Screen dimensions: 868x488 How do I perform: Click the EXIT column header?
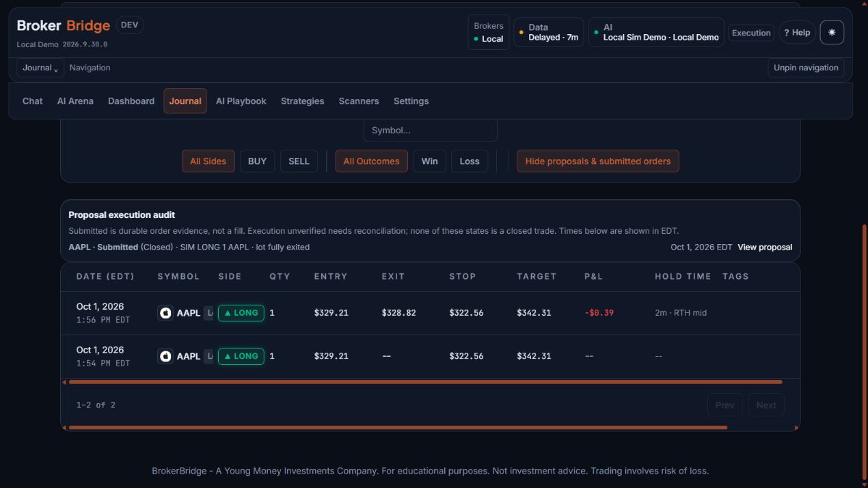click(393, 276)
